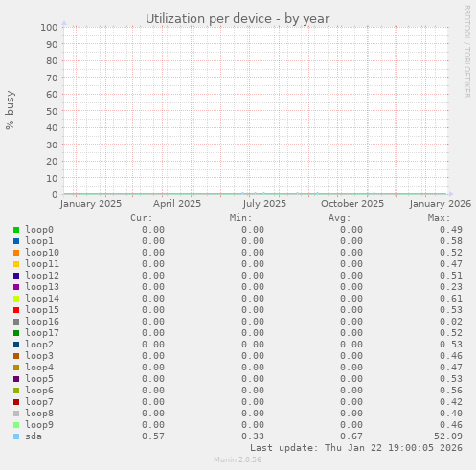Screen dimensions: 476x470
Task: Select the loop3 legend label
Action: (x=39, y=356)
